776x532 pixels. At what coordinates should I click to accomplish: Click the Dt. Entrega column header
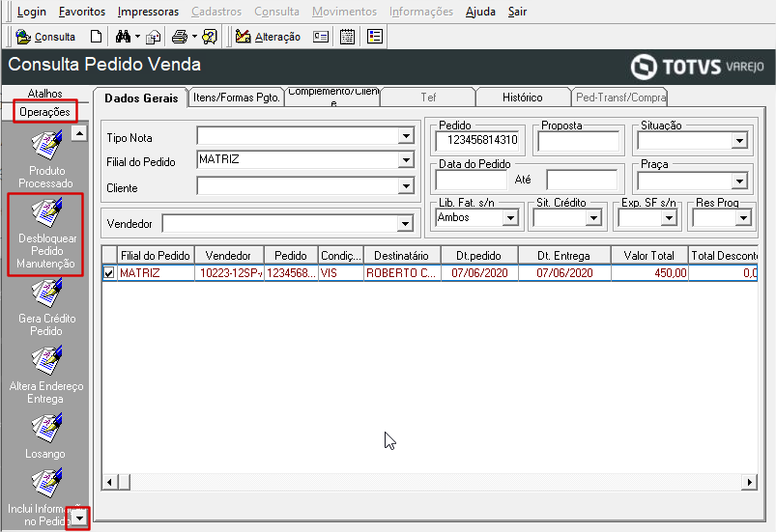click(563, 256)
